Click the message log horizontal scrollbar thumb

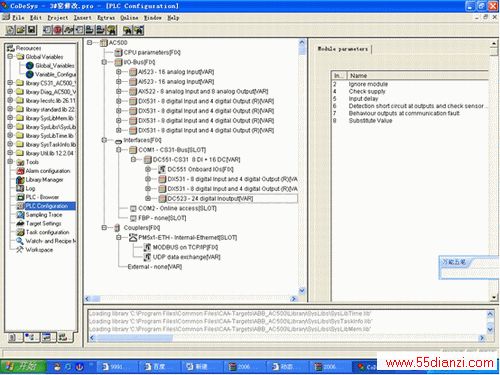[135, 338]
